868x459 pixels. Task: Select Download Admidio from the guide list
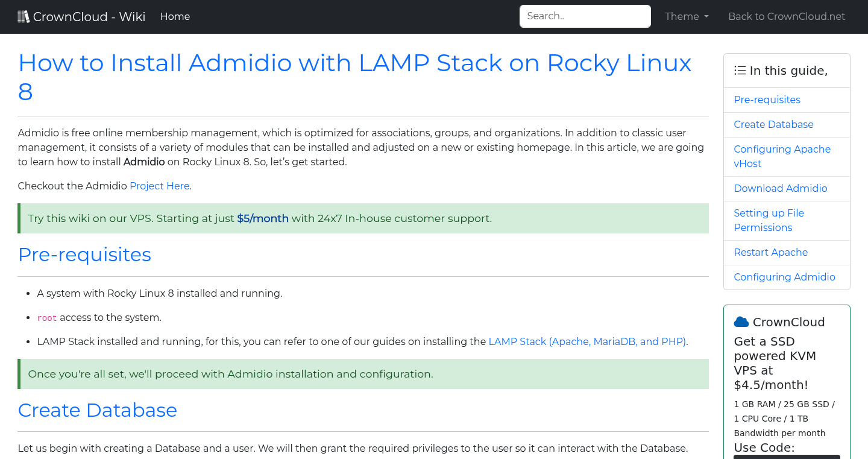[x=780, y=188]
